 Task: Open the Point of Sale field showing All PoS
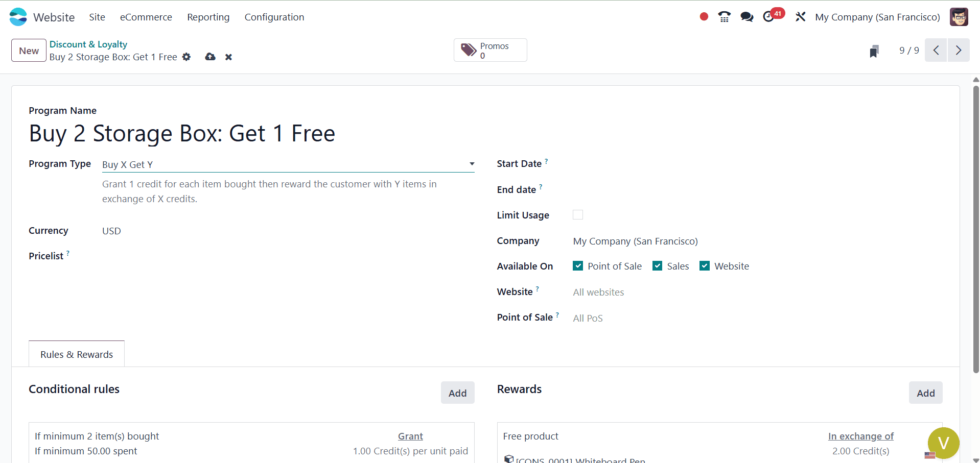(x=588, y=318)
